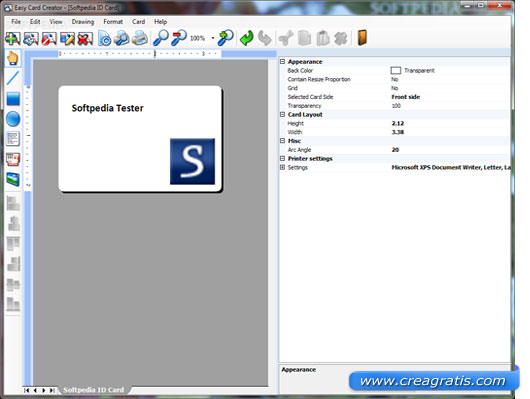Select the hand pointer tool

(13, 58)
